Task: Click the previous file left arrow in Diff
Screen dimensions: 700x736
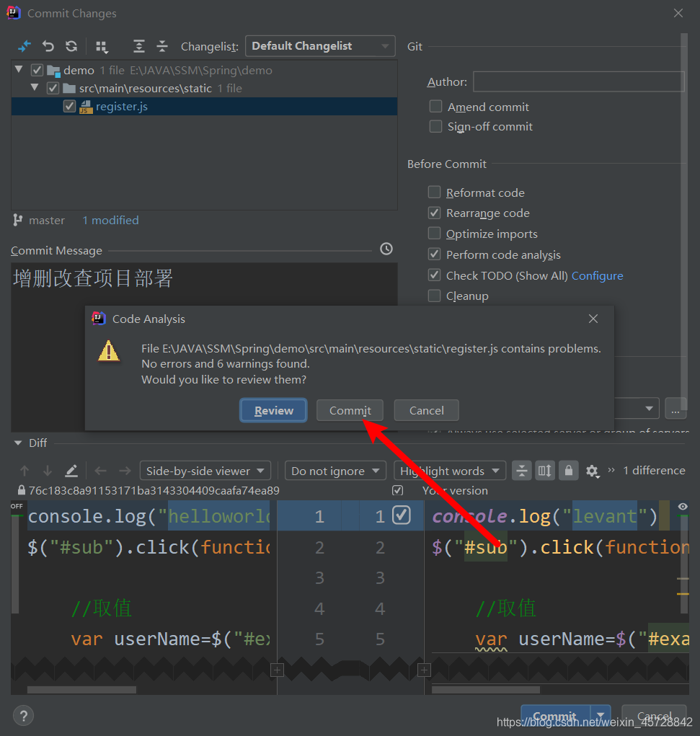Action: [100, 470]
